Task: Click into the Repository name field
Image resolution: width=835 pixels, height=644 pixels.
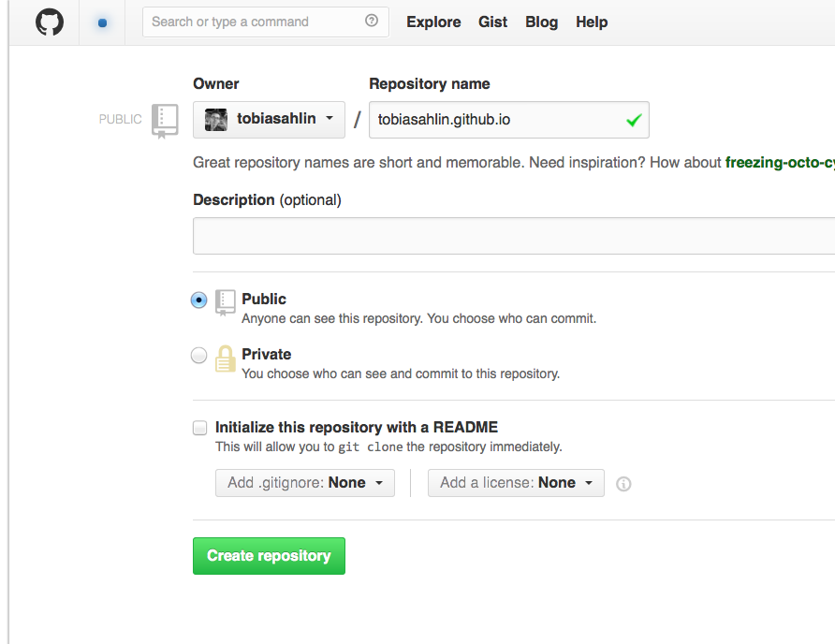Action: tap(508, 120)
